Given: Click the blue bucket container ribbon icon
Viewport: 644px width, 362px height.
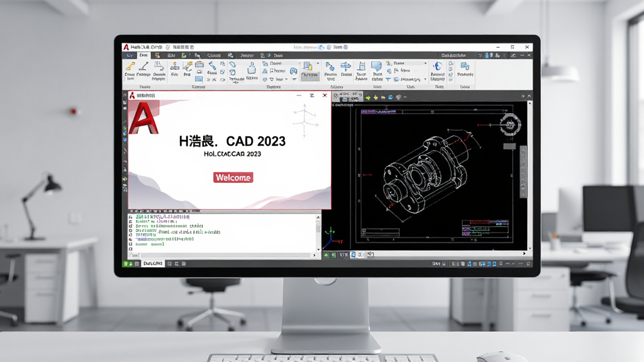Looking at the screenshot, I should (252, 68).
